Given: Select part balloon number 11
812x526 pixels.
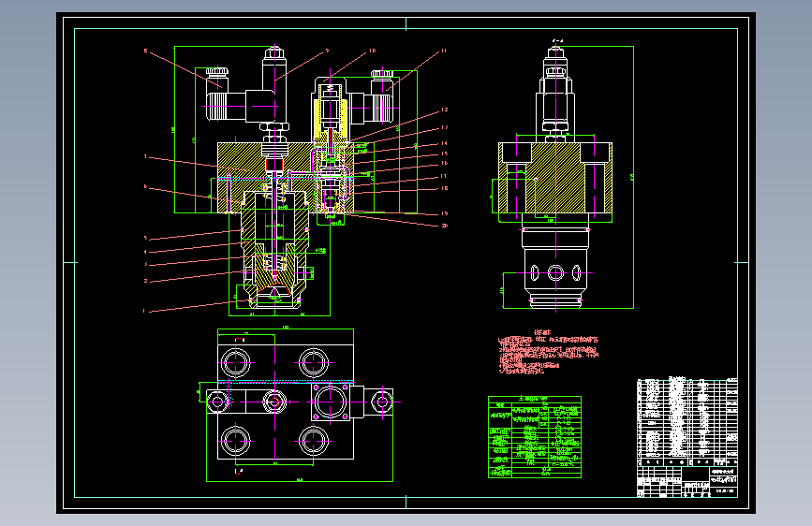Looking at the screenshot, I should click(x=444, y=51).
